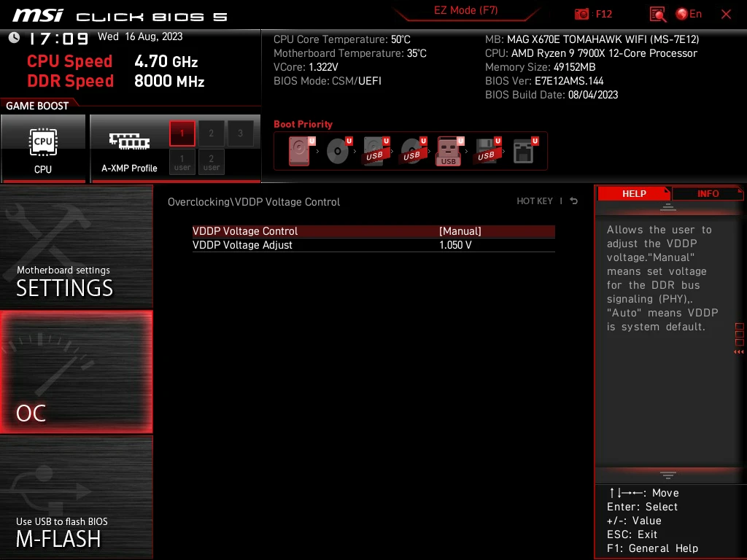747x560 pixels.
Task: Click the date Wed 16 Aug, 2023
Action: pos(140,36)
